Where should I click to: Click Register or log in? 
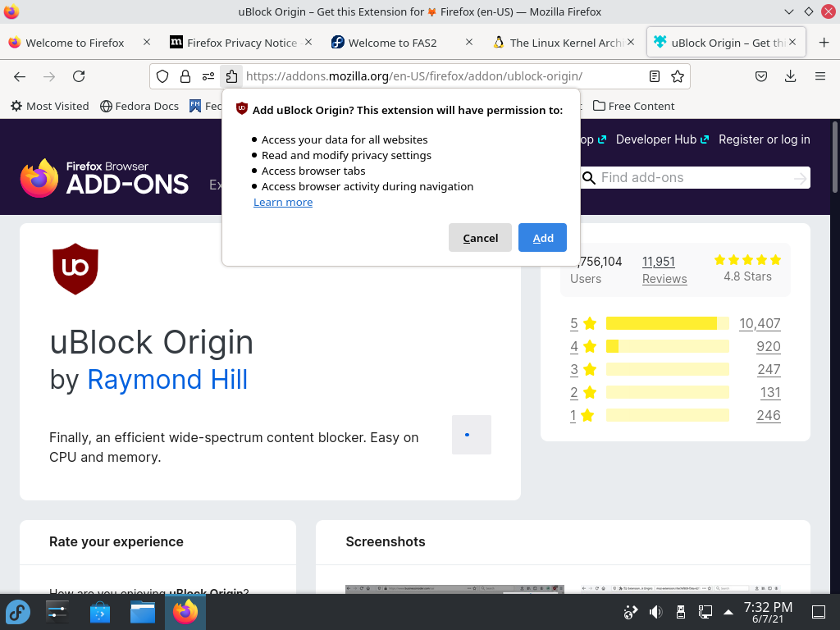[x=764, y=139]
